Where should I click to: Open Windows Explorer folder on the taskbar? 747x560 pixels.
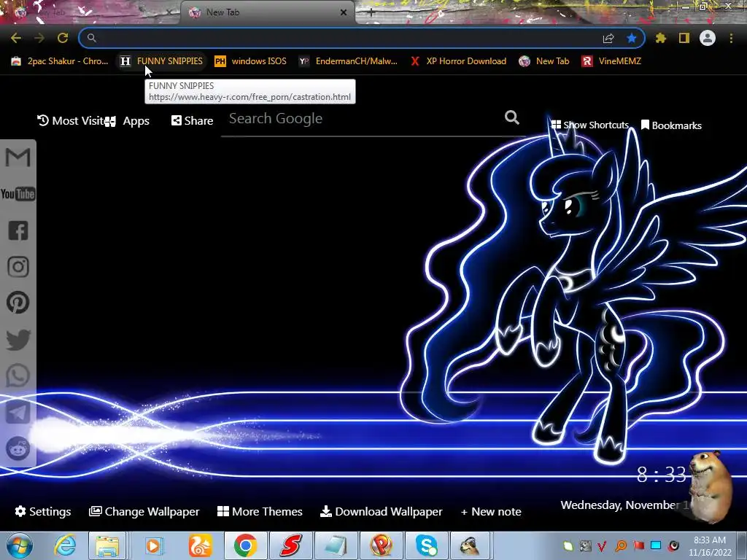[107, 545]
